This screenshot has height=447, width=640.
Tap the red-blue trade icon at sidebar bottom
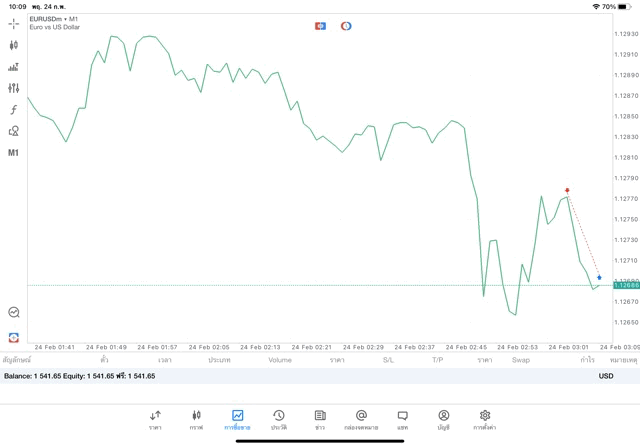click(14, 338)
